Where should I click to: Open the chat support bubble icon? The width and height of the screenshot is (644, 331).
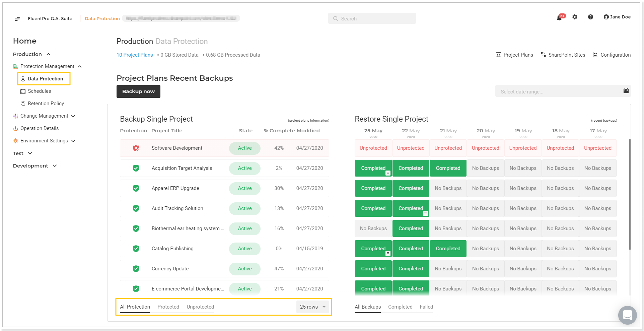627,315
